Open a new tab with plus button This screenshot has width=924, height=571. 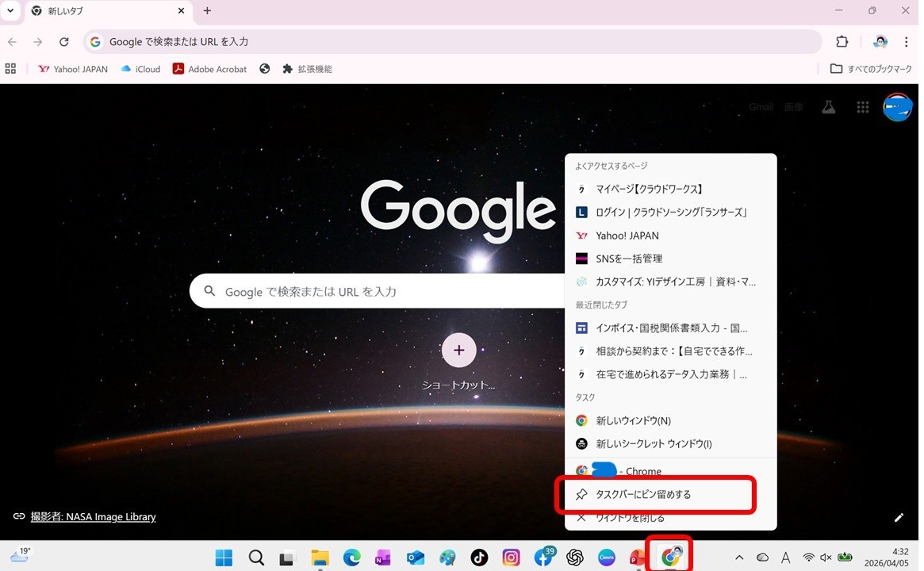207,11
